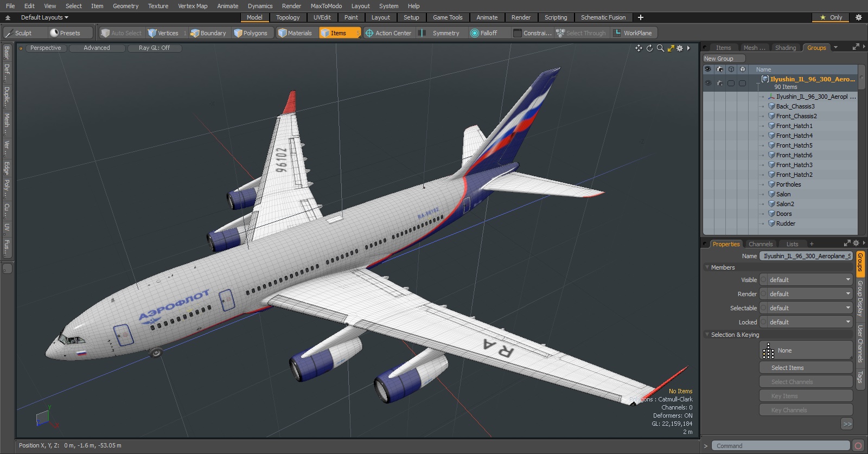Click the New Group button
The height and width of the screenshot is (454, 868).
pos(724,59)
